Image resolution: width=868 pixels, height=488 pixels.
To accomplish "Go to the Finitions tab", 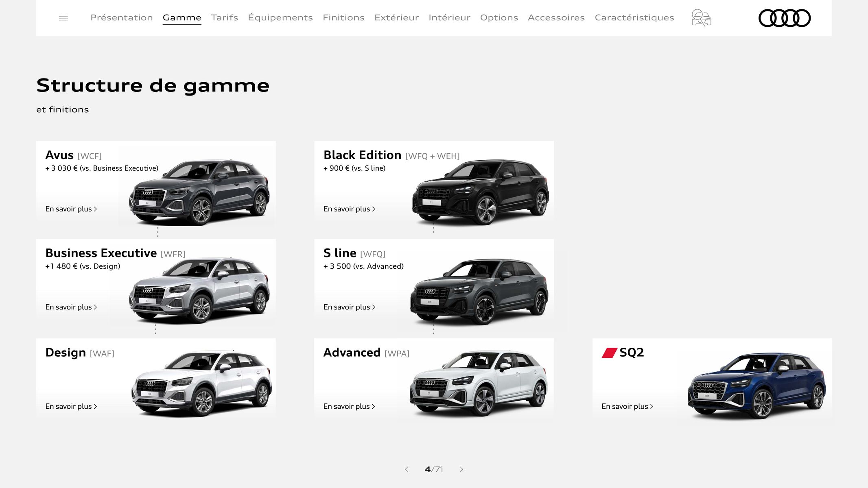I will [343, 17].
